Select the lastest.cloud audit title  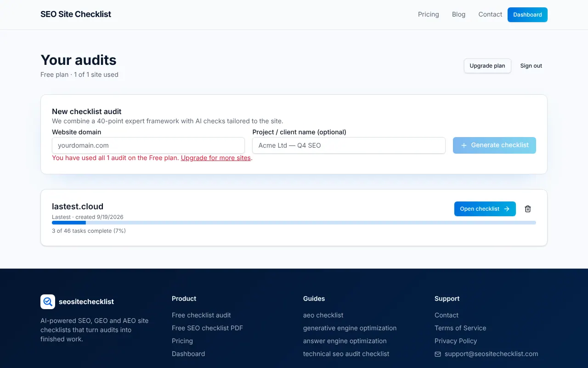coord(78,207)
